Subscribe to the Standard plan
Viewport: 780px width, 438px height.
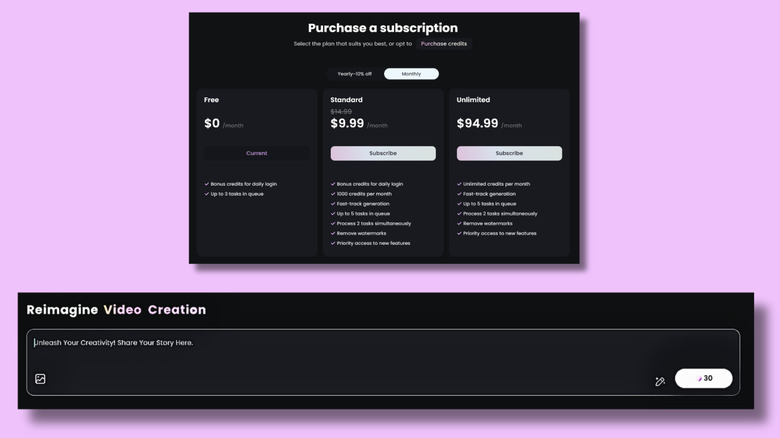pos(383,154)
